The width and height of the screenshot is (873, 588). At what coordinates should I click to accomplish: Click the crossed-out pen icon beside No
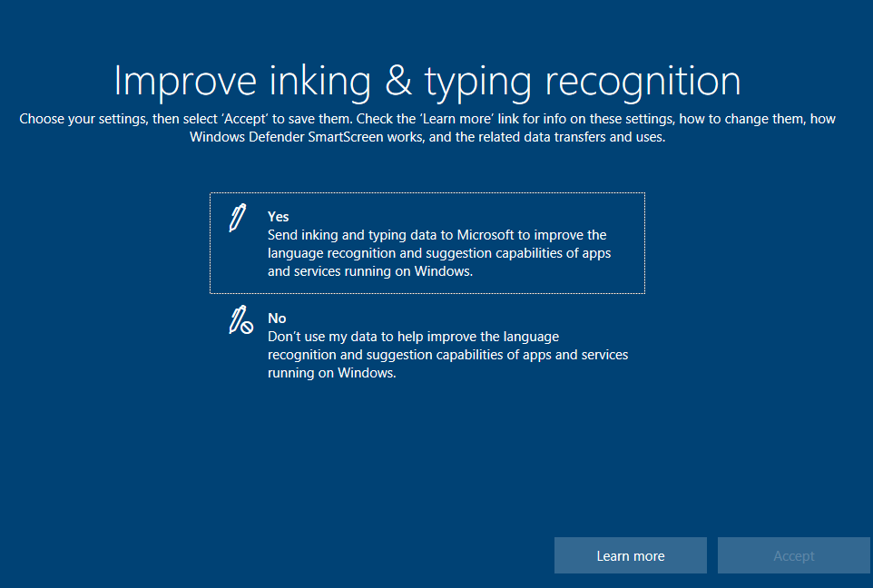pos(240,320)
